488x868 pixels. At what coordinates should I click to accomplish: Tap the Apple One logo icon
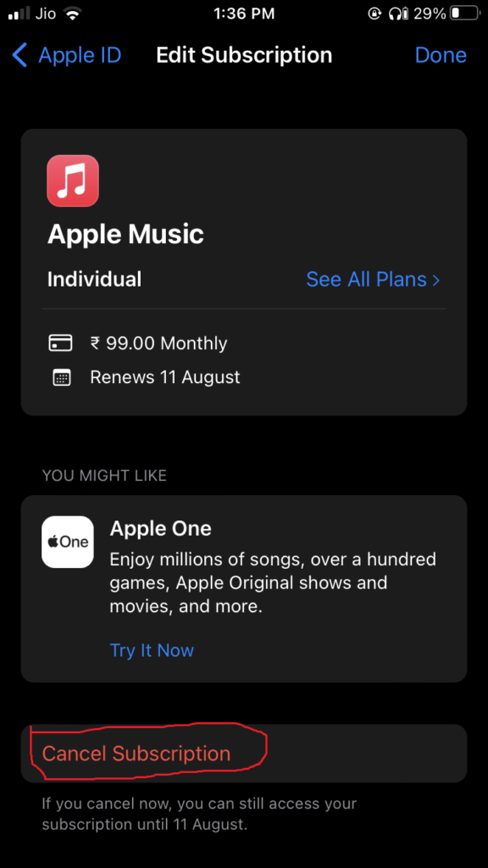pos(68,542)
